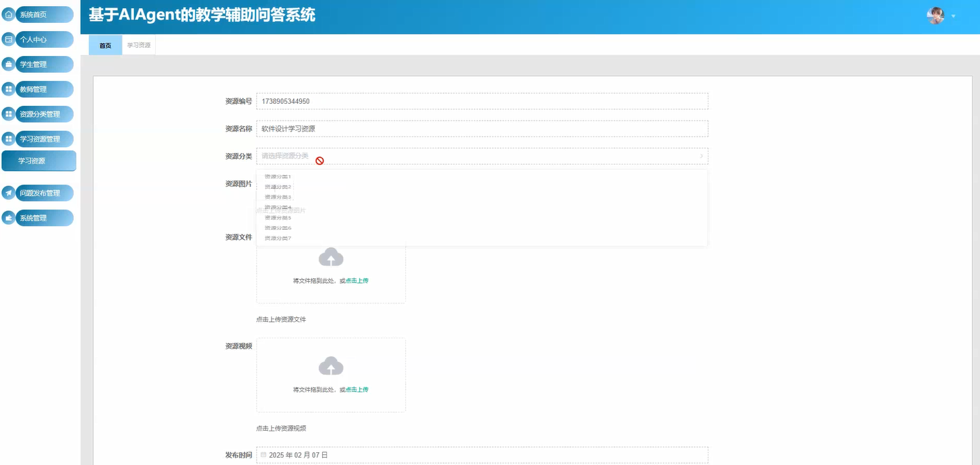Click the calendar icon in 发布时间 field

pos(263,454)
